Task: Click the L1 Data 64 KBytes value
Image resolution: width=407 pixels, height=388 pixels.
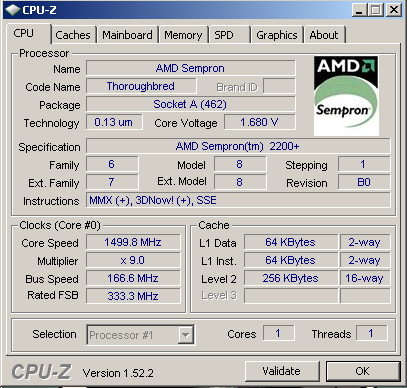Action: 291,242
